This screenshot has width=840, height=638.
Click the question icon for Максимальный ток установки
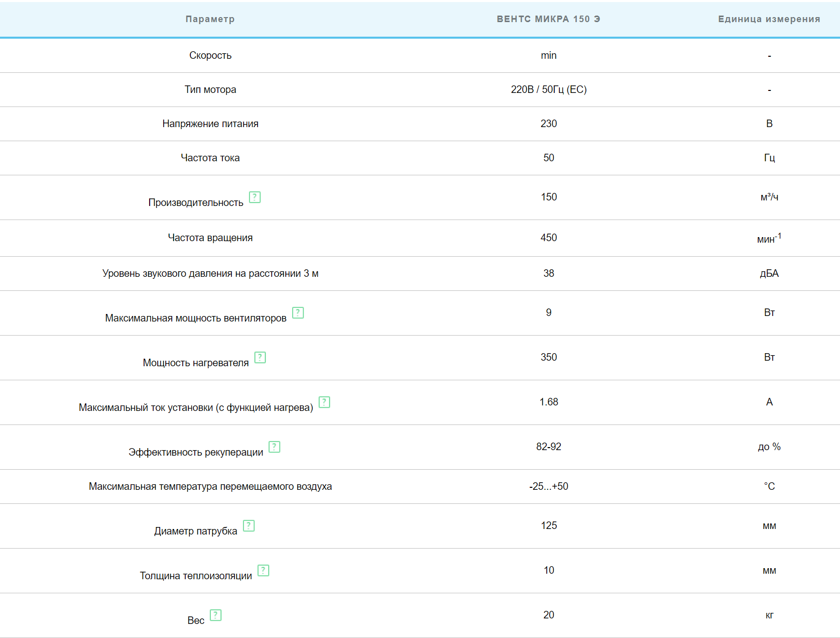[324, 402]
